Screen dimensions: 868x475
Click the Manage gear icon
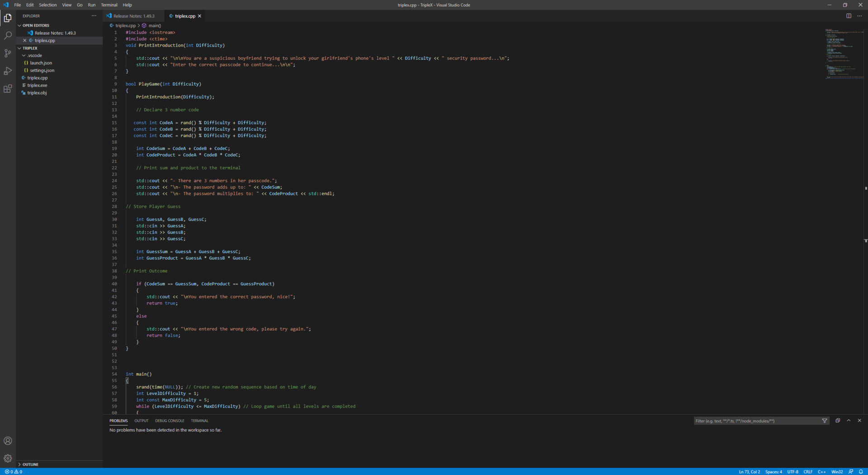(x=8, y=458)
